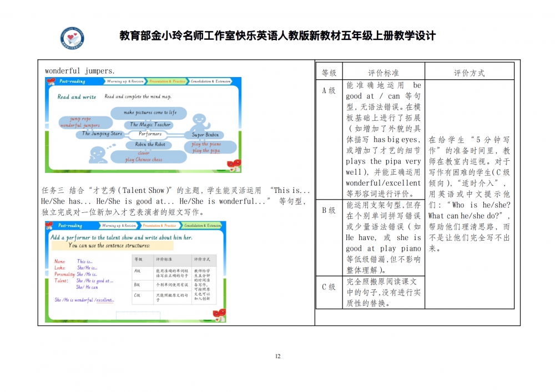Image resolution: width=555 pixels, height=392 pixels.
Task: Click 'play the piano play the pipa' bubble
Action: tap(210, 147)
